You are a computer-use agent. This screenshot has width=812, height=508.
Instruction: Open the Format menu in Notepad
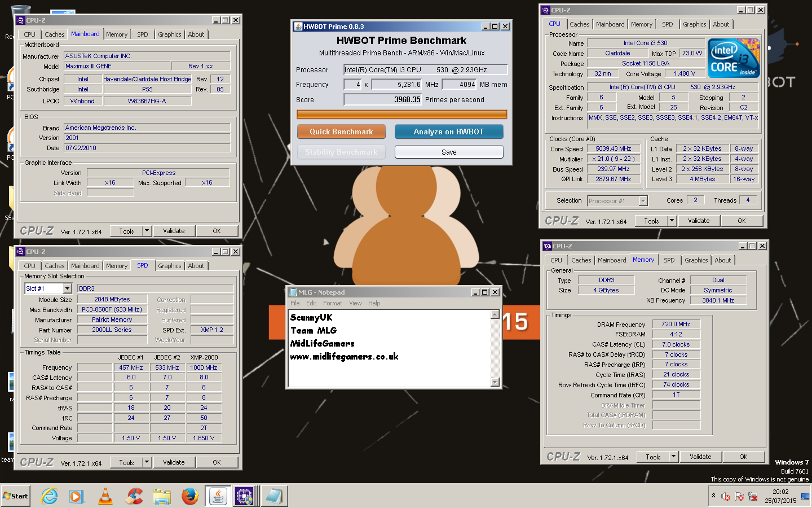[x=333, y=303]
